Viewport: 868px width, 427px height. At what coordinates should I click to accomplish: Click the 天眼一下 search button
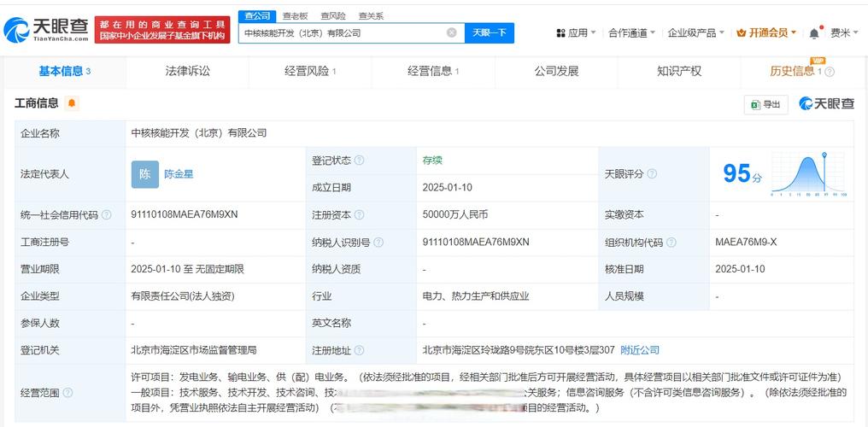point(490,32)
